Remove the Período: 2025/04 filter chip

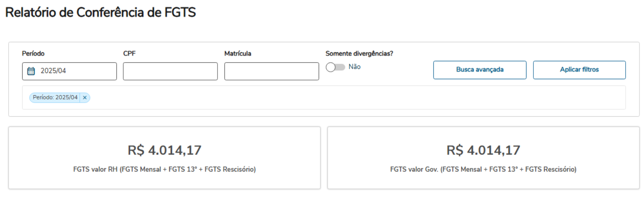click(85, 98)
